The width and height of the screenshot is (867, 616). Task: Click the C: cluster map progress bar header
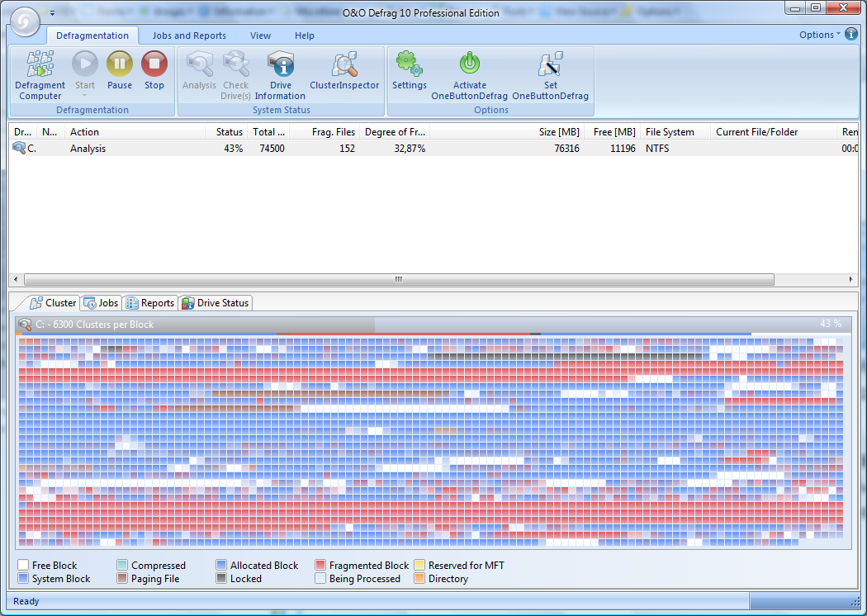pos(433,325)
